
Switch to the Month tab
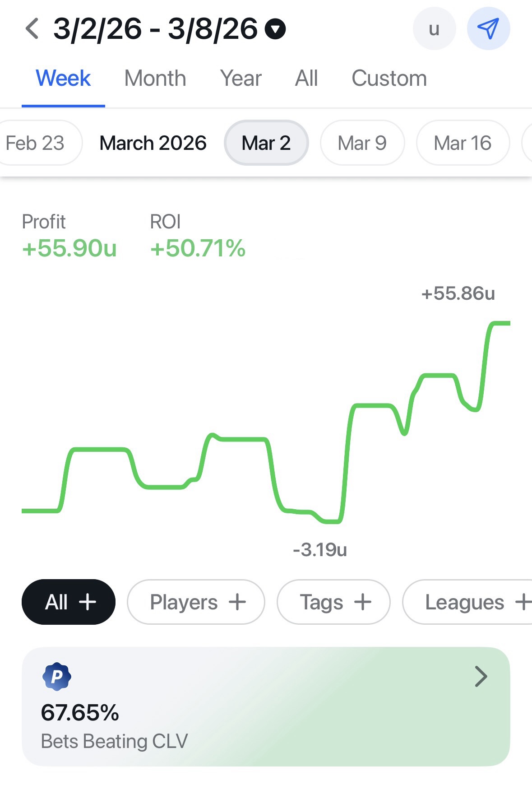coord(155,79)
